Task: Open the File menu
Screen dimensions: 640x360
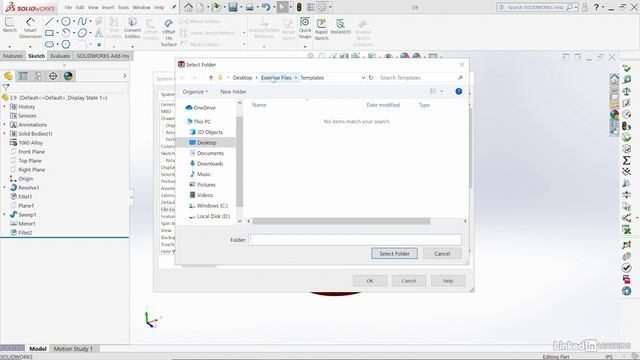Action: coord(68,7)
